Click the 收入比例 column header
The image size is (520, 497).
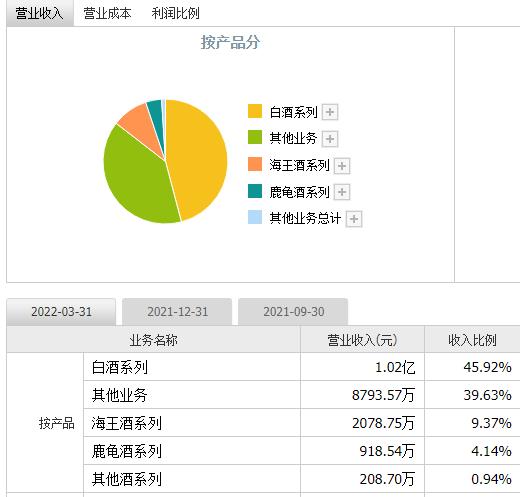click(472, 340)
